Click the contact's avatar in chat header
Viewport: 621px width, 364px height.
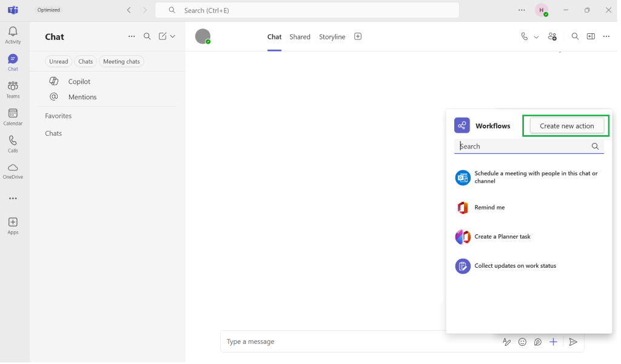coord(203,36)
